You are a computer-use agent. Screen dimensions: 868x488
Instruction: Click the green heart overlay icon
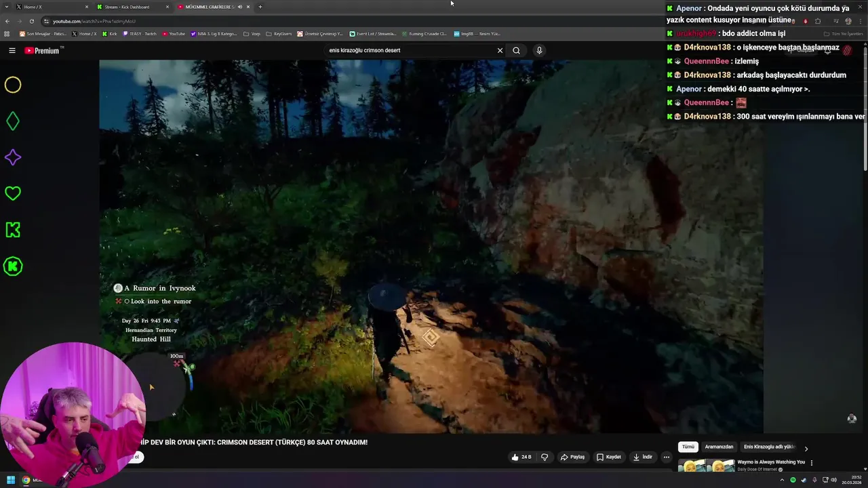tap(13, 194)
